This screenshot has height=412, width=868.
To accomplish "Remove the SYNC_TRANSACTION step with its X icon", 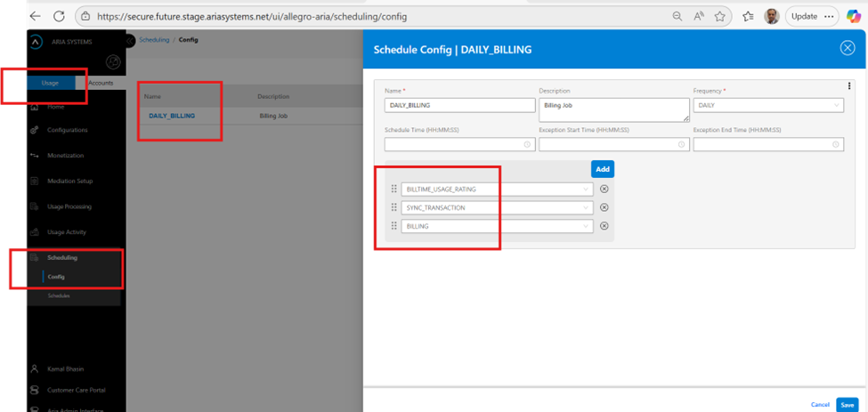I will 604,207.
